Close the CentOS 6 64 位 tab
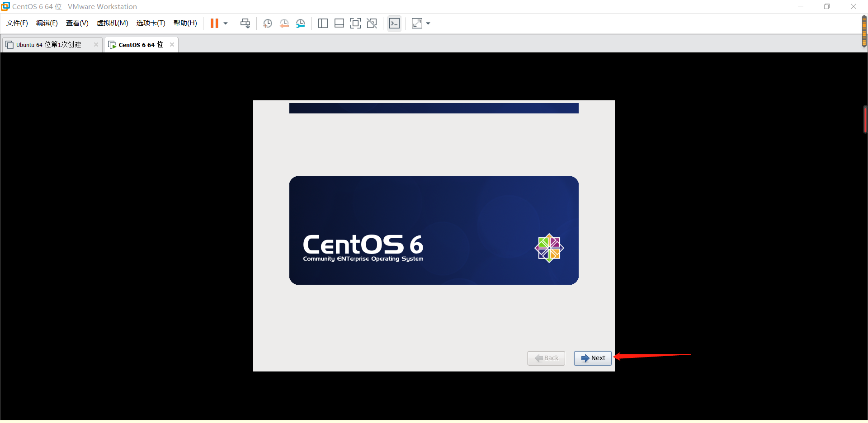 tap(172, 44)
